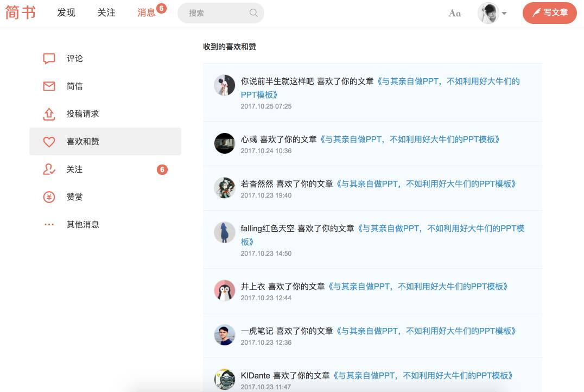Select the heart icon for 喜欢和赞
Viewport: 584px width, 392px height.
click(49, 142)
